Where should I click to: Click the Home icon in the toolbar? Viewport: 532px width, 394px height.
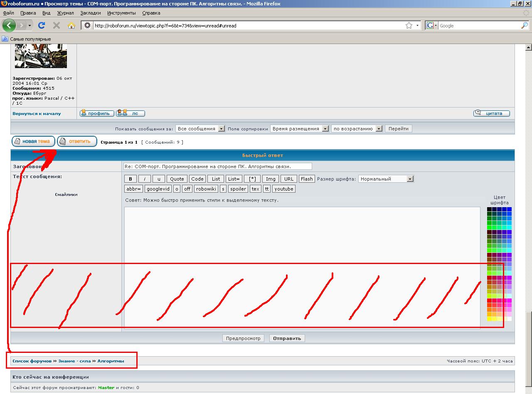(x=71, y=25)
